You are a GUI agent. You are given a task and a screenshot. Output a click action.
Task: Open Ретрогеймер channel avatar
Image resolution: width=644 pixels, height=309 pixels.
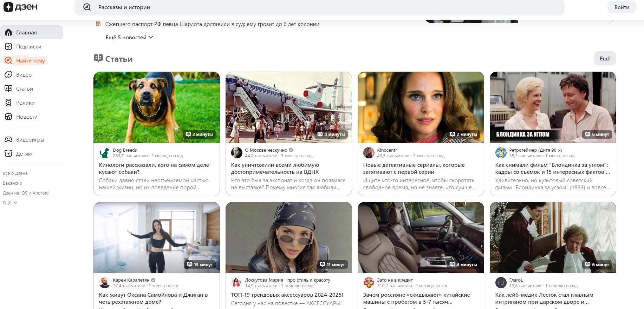click(x=501, y=153)
